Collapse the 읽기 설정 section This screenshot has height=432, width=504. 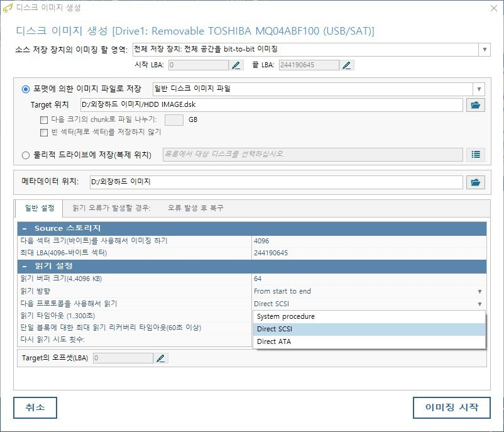25,267
